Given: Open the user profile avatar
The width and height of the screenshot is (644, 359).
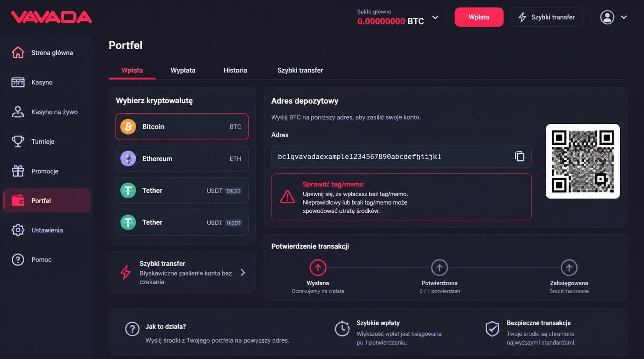Looking at the screenshot, I should tap(607, 17).
